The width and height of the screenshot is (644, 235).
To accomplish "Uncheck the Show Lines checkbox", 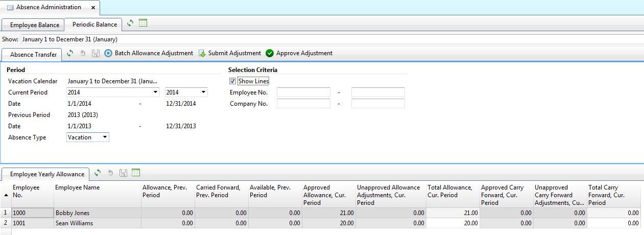I will coord(233,81).
